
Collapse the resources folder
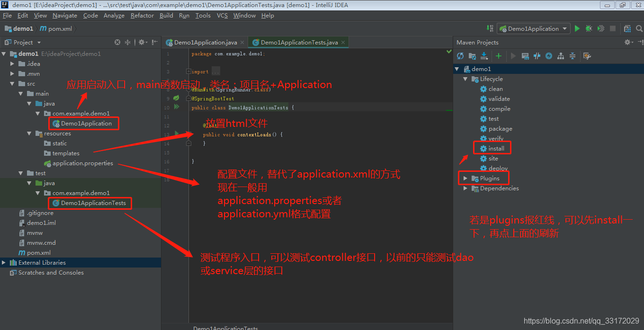click(x=30, y=133)
